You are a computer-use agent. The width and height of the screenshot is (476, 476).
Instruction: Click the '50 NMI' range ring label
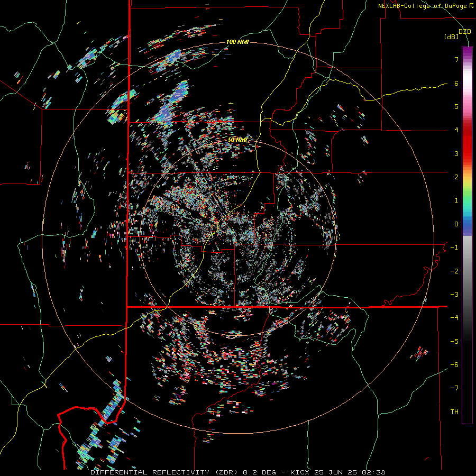click(237, 140)
